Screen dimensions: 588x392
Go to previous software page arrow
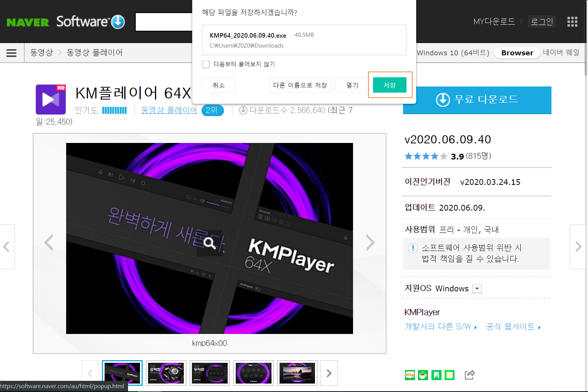point(7,246)
